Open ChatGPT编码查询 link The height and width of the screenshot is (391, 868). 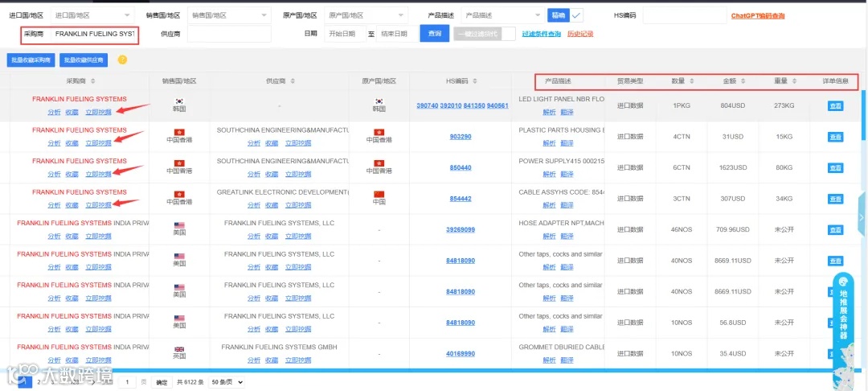click(758, 16)
